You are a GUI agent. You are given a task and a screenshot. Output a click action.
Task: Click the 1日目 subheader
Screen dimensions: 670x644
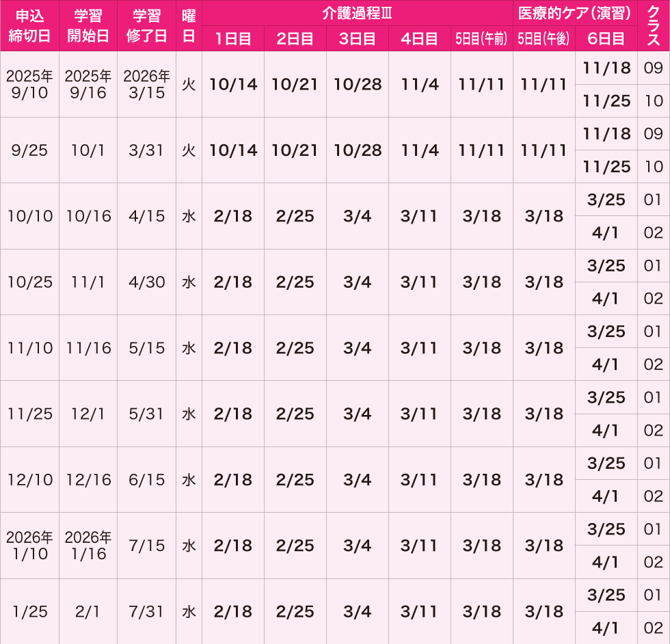point(233,38)
